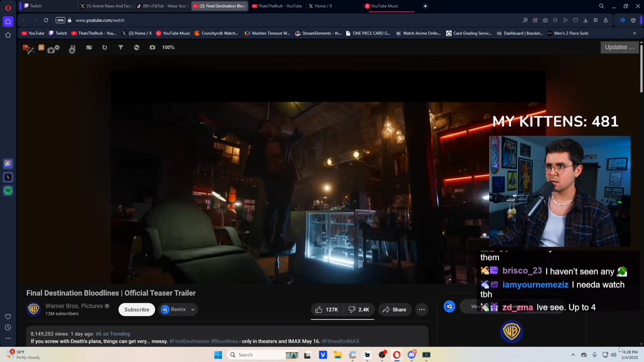Open the X (Twitter) sidebar icon
Image resolution: width=644 pixels, height=362 pixels.
8,177
